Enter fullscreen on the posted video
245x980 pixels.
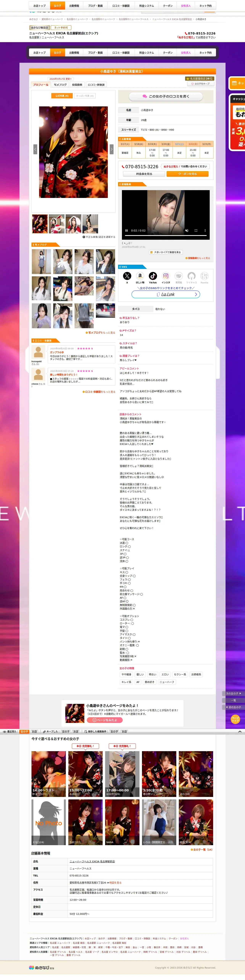coord(196,231)
